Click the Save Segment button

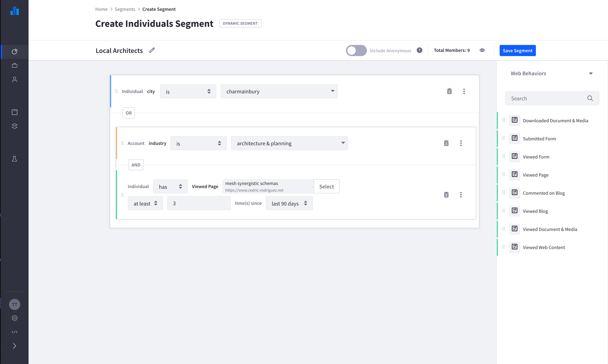(x=517, y=51)
